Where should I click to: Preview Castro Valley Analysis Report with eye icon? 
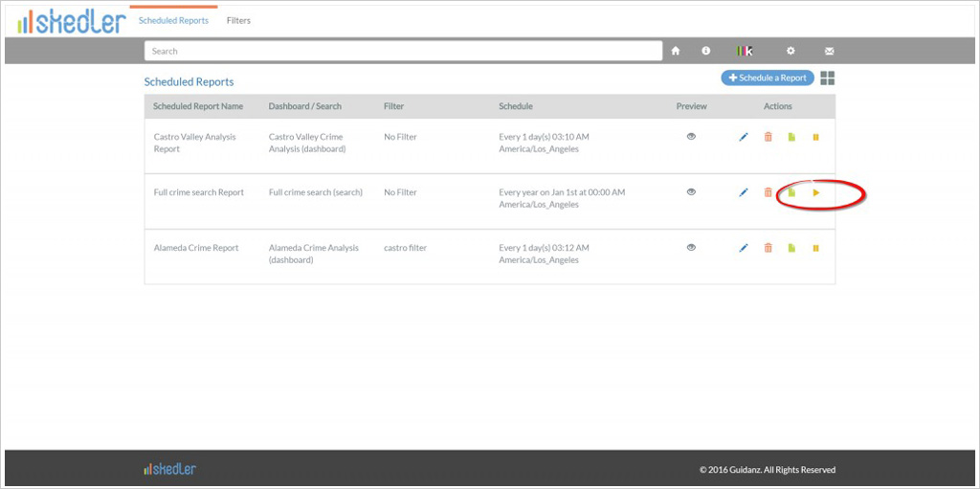691,136
